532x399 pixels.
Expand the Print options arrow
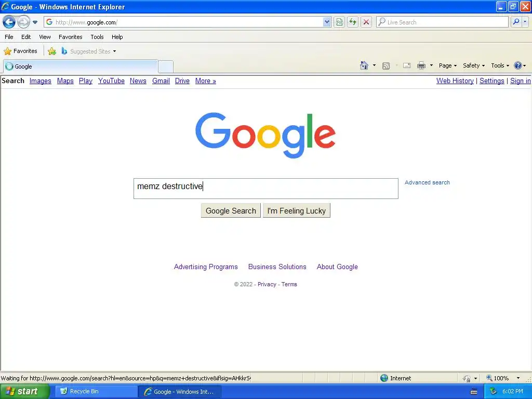click(x=431, y=65)
